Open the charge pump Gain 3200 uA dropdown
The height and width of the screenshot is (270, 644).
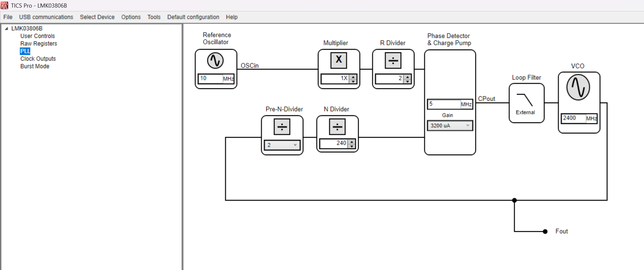450,126
